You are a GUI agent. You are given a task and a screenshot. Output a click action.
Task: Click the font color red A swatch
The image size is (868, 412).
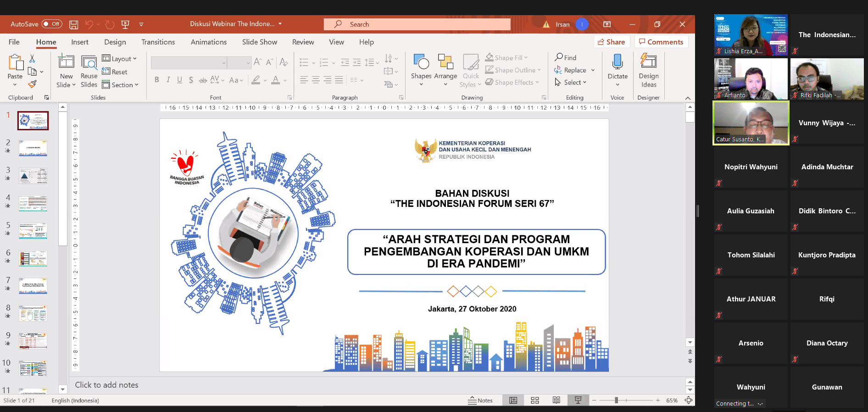(x=276, y=80)
